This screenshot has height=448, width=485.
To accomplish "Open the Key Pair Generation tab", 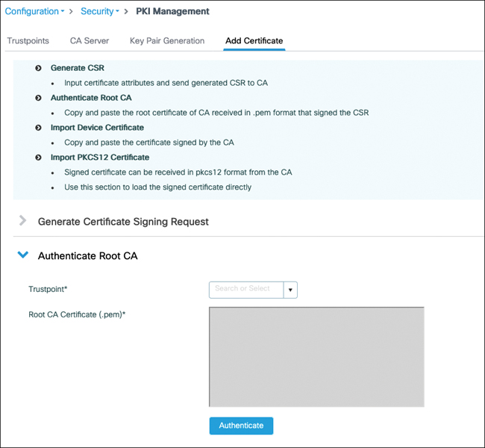I will pyautogui.click(x=167, y=41).
